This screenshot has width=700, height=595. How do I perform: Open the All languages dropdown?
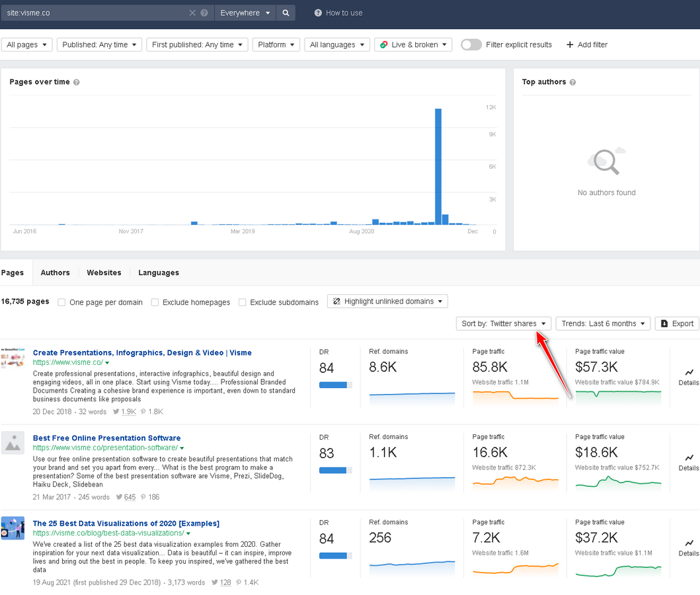(x=337, y=45)
